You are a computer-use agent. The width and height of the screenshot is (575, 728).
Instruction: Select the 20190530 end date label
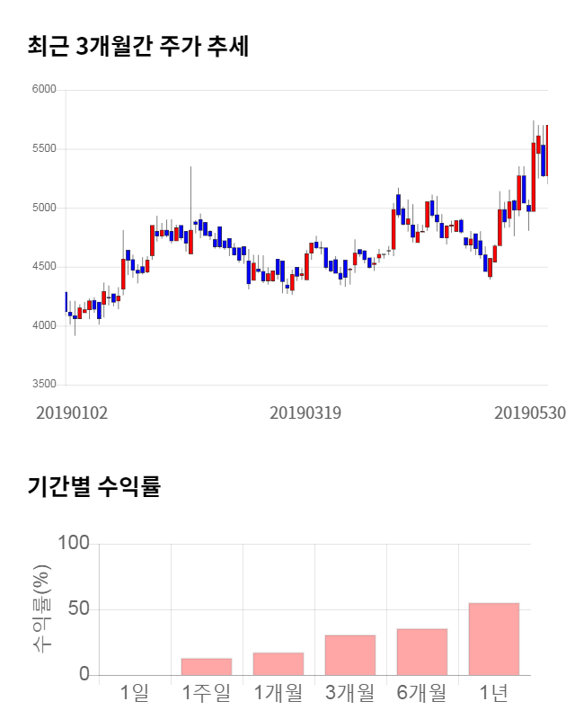tap(530, 413)
